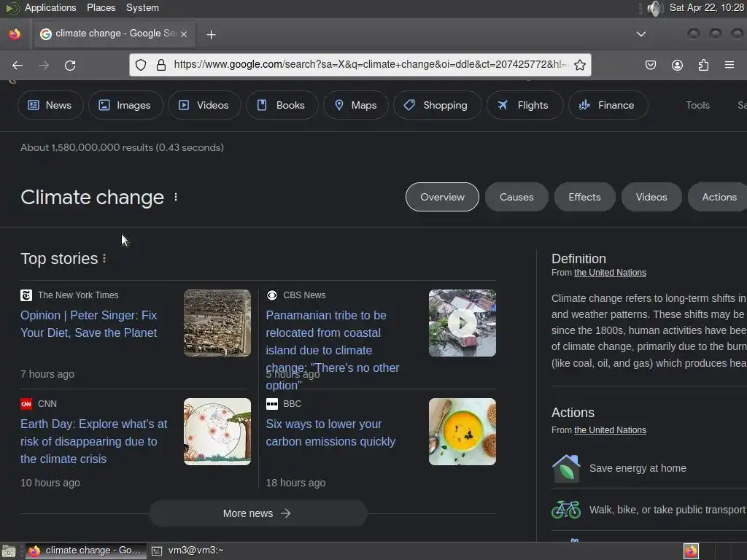Click the Firefox icon in tab bar

(15, 34)
